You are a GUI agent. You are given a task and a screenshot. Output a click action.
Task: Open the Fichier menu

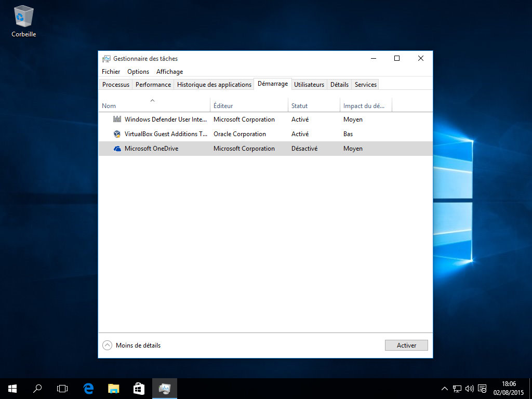(x=111, y=72)
